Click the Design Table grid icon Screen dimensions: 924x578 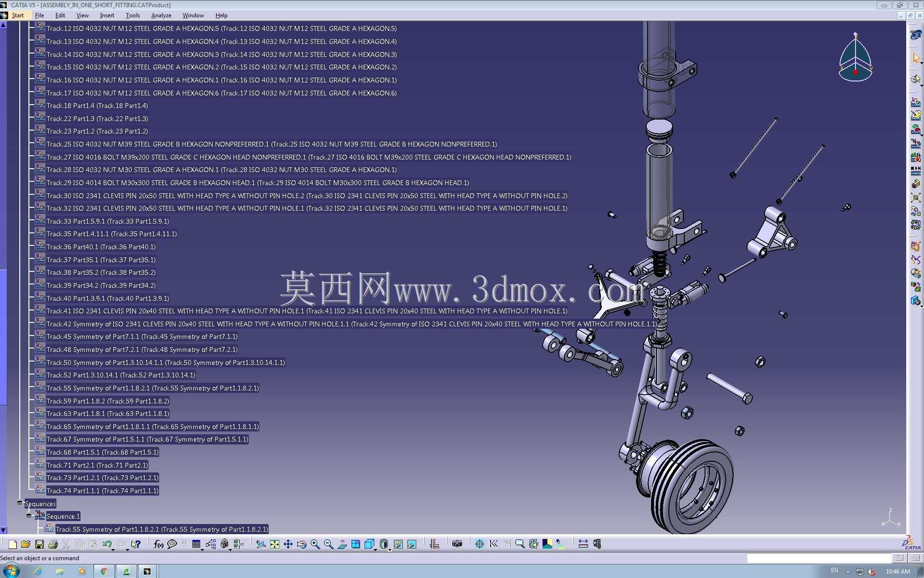click(x=196, y=544)
